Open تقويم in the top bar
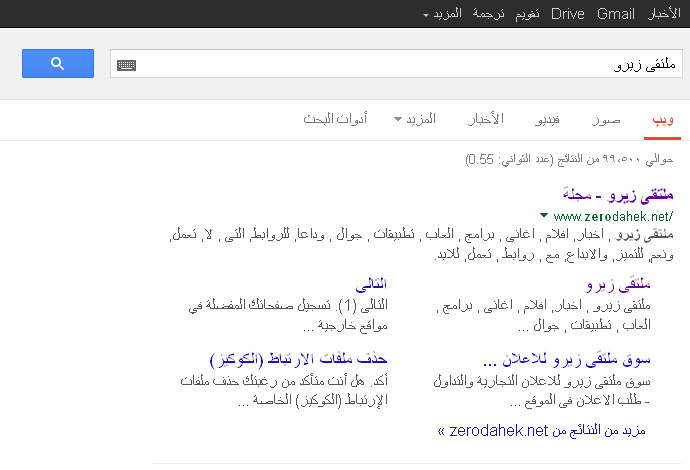Image resolution: width=690 pixels, height=470 pixels. (528, 14)
